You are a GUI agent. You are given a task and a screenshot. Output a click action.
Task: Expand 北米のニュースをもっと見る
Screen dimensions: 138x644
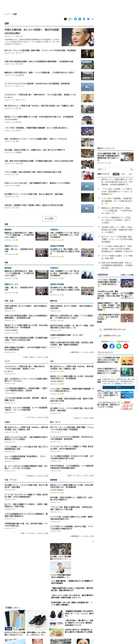pos(83,418)
